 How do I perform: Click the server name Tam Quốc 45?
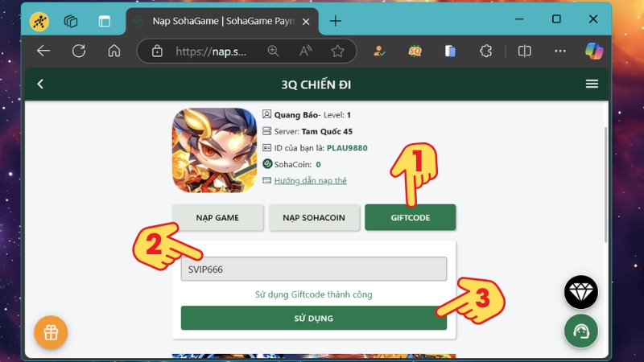tap(327, 131)
